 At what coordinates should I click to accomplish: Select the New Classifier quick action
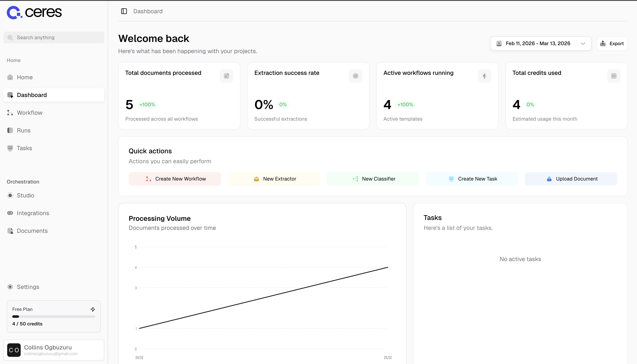point(373,179)
